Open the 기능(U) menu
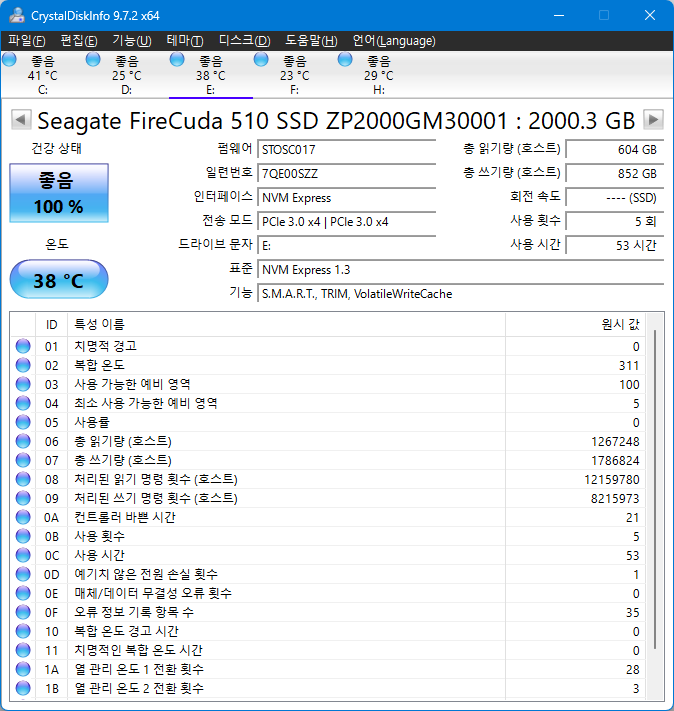This screenshot has width=674, height=711. tap(132, 41)
